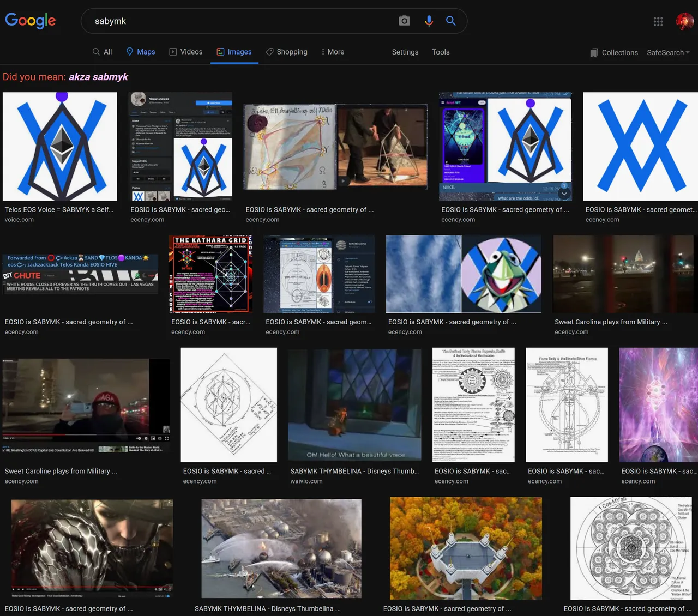The width and height of the screenshot is (698, 616).
Task: Open the Oh Hello beautiful voice Thumbelina image
Action: click(x=354, y=405)
